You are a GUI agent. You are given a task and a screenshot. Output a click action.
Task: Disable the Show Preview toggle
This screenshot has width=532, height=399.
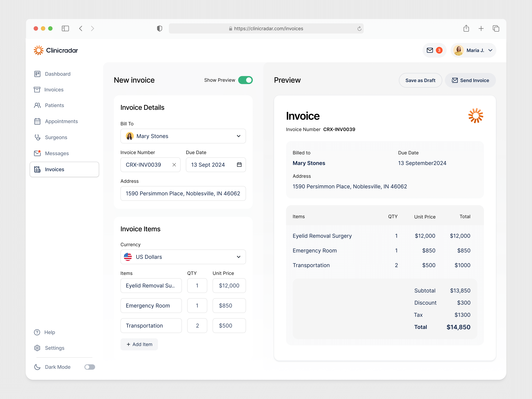click(x=245, y=80)
